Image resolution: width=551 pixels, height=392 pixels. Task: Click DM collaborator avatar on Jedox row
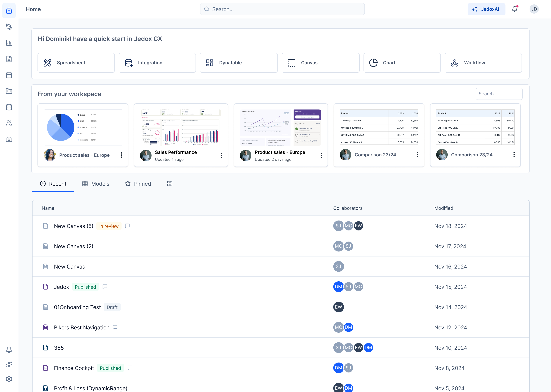tap(338, 287)
